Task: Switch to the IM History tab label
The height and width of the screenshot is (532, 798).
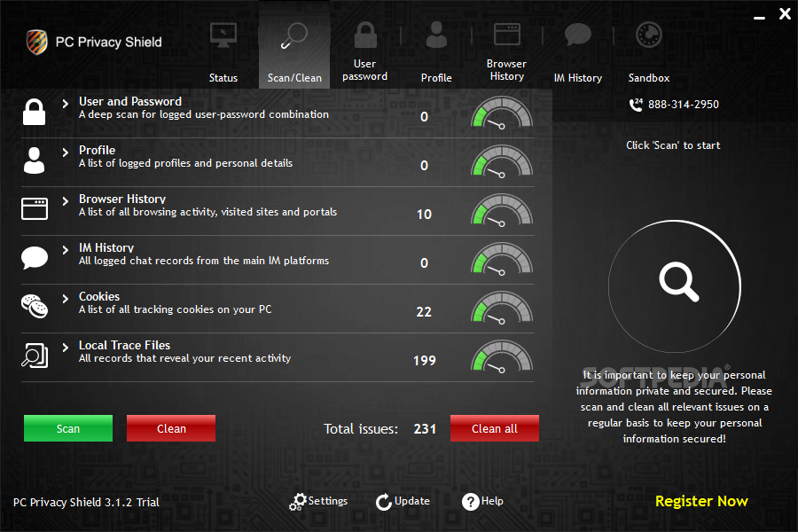Action: click(x=577, y=78)
